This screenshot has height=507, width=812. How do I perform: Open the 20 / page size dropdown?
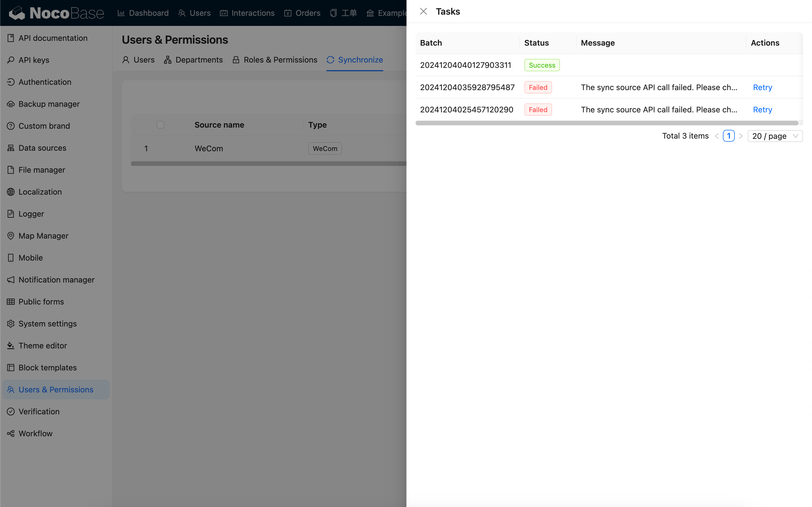775,136
